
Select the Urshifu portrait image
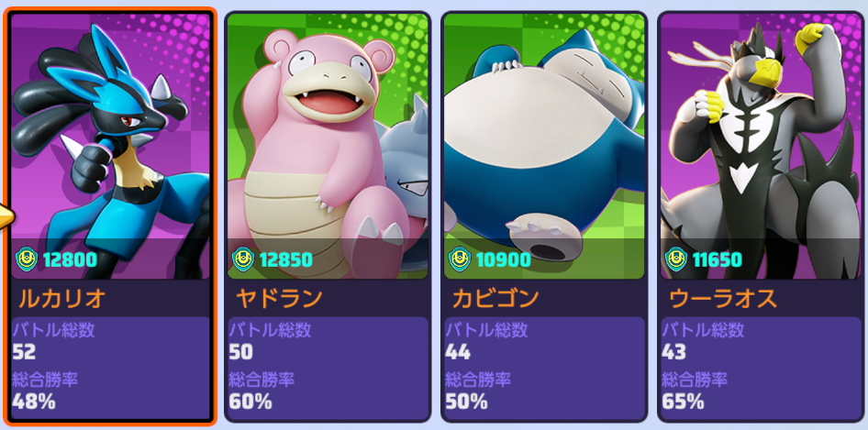(x=762, y=146)
